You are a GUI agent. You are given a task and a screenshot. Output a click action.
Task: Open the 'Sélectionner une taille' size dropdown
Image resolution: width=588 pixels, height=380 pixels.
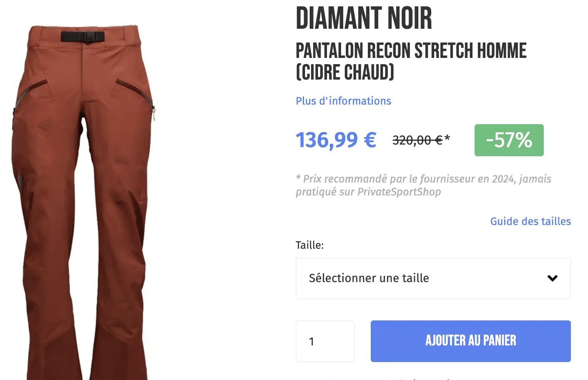click(433, 278)
